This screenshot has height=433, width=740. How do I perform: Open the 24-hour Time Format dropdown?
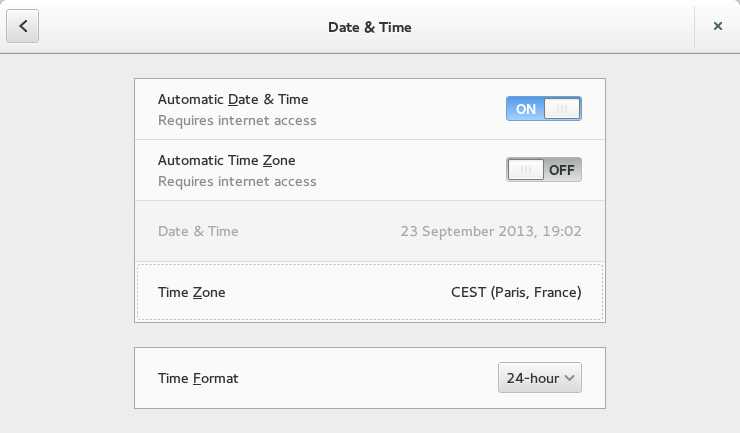click(540, 378)
